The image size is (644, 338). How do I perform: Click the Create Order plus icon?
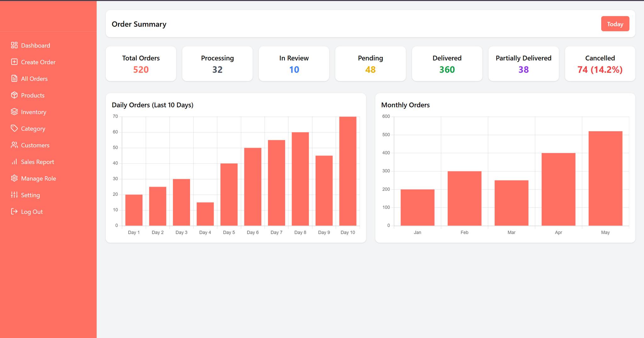(x=14, y=62)
